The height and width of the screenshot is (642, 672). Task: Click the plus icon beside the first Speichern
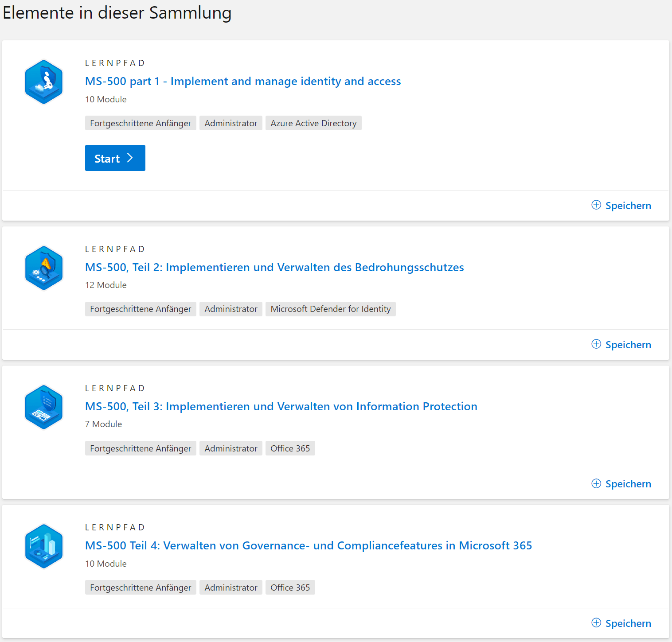pos(596,205)
